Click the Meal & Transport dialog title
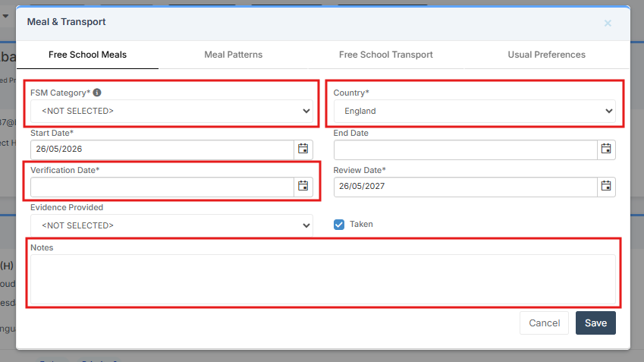 [66, 22]
